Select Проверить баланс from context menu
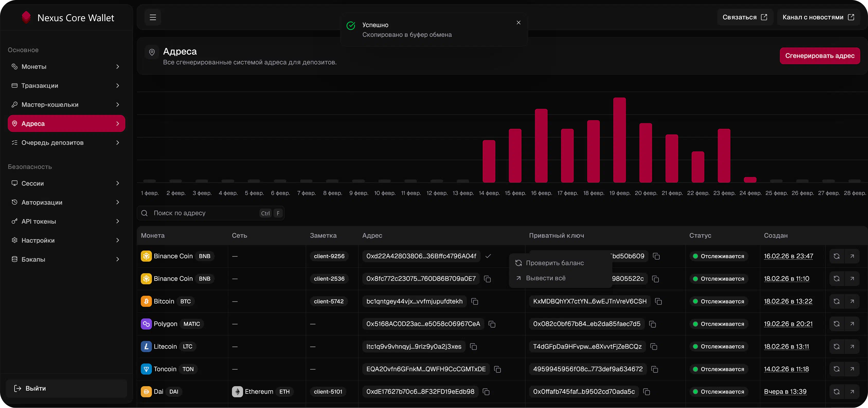This screenshot has height=408, width=868. pos(554,263)
